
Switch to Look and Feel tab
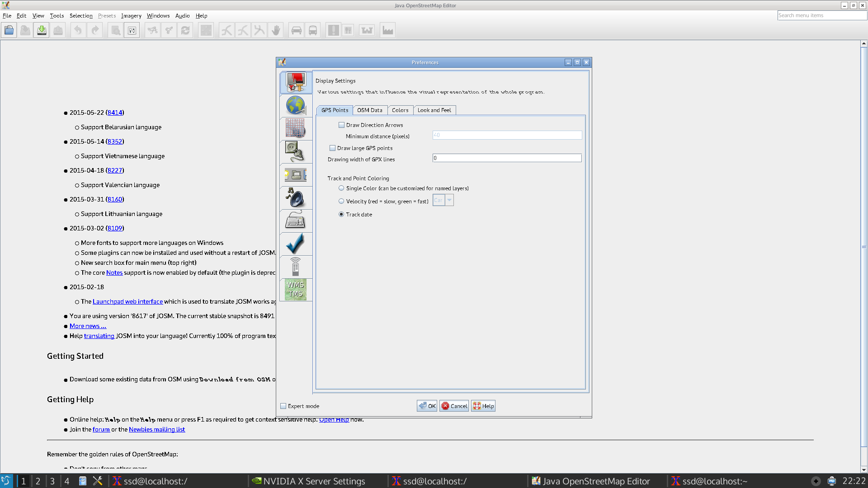click(434, 110)
